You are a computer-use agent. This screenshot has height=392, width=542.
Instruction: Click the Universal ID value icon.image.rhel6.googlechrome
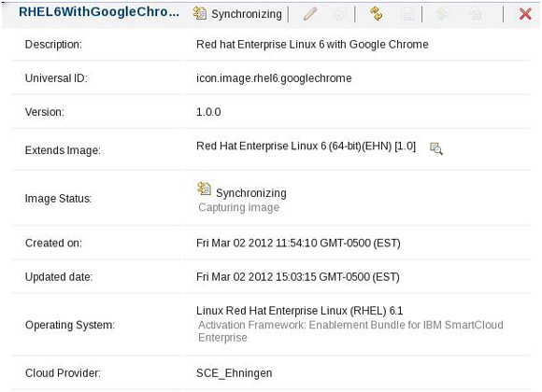274,78
